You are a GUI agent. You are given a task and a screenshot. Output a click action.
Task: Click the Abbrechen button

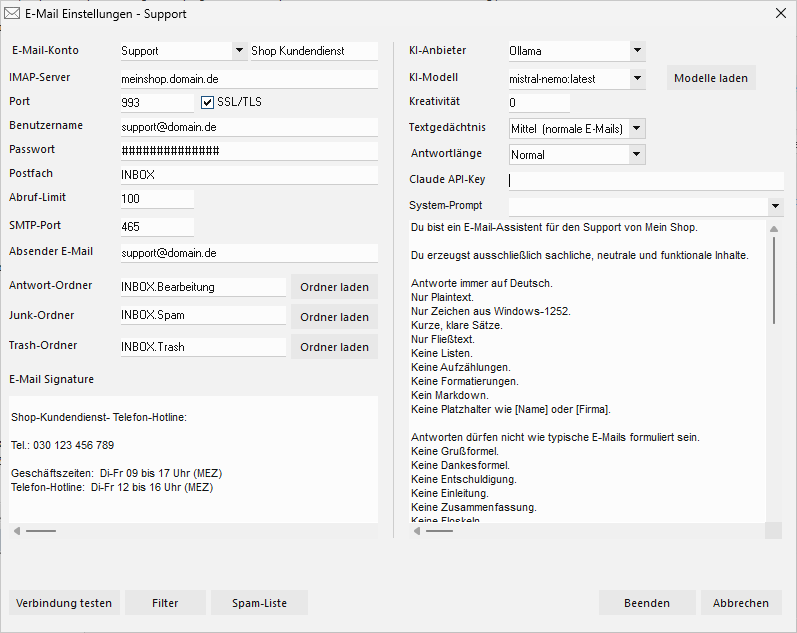coord(741,603)
